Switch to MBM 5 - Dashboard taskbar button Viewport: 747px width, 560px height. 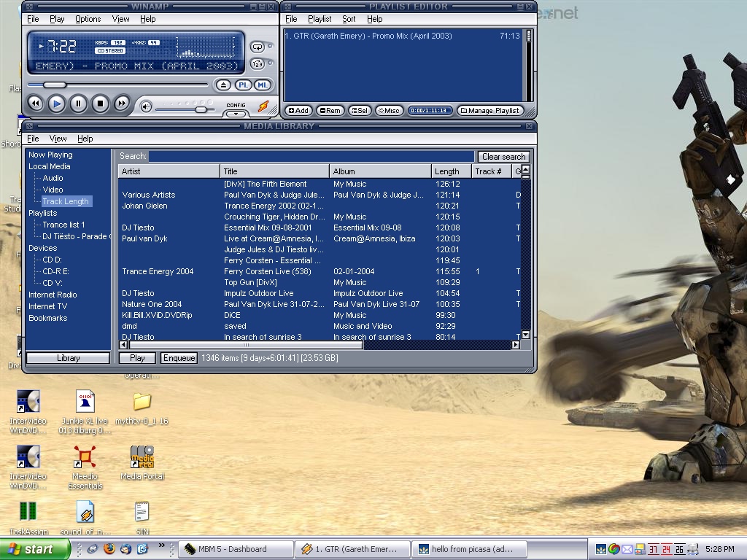point(236,550)
